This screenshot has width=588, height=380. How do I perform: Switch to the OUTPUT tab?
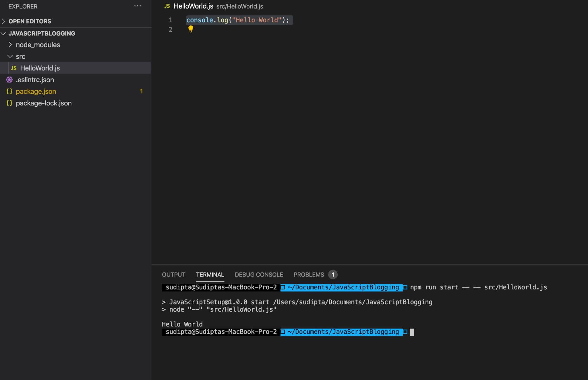[173, 275]
